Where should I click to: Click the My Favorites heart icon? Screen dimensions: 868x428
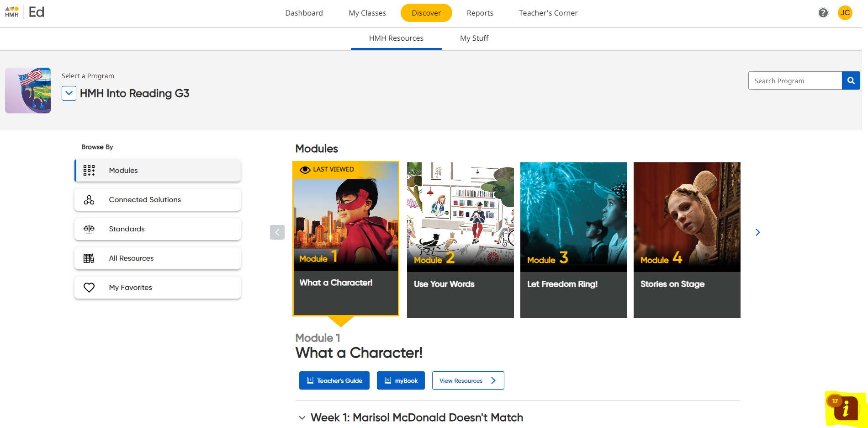tap(89, 288)
